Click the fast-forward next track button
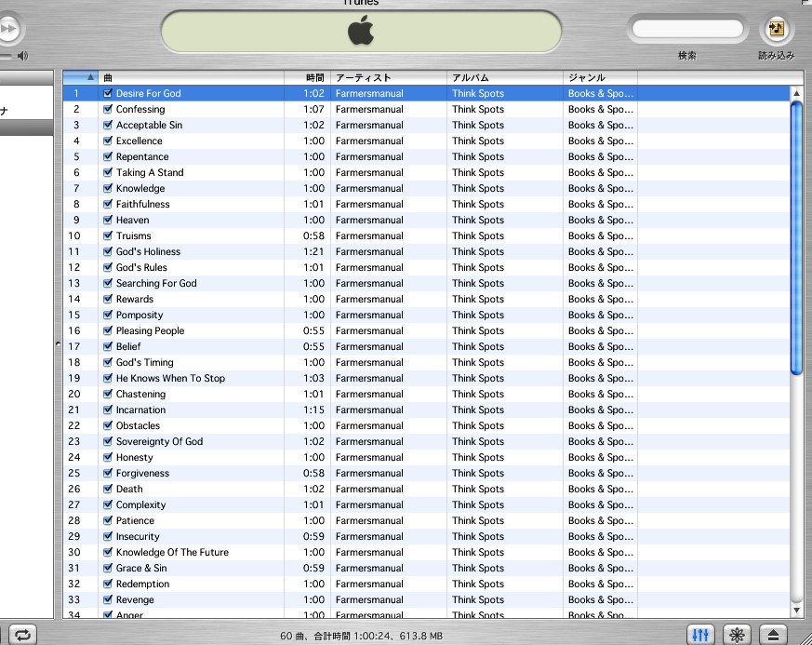This screenshot has width=812, height=645. pyautogui.click(x=8, y=29)
